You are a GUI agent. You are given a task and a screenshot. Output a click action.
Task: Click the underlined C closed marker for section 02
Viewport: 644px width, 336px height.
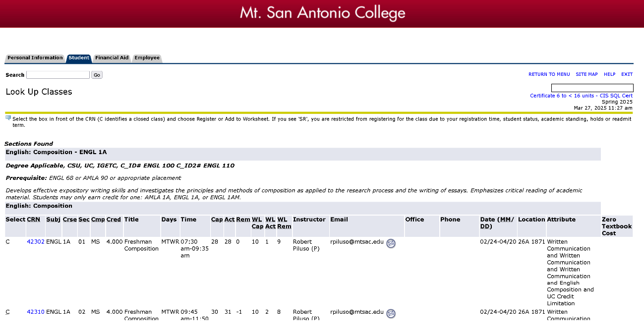click(x=7, y=312)
